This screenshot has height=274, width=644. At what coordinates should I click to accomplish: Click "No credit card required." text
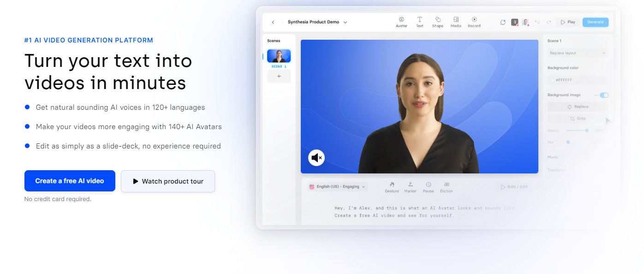coord(58,199)
